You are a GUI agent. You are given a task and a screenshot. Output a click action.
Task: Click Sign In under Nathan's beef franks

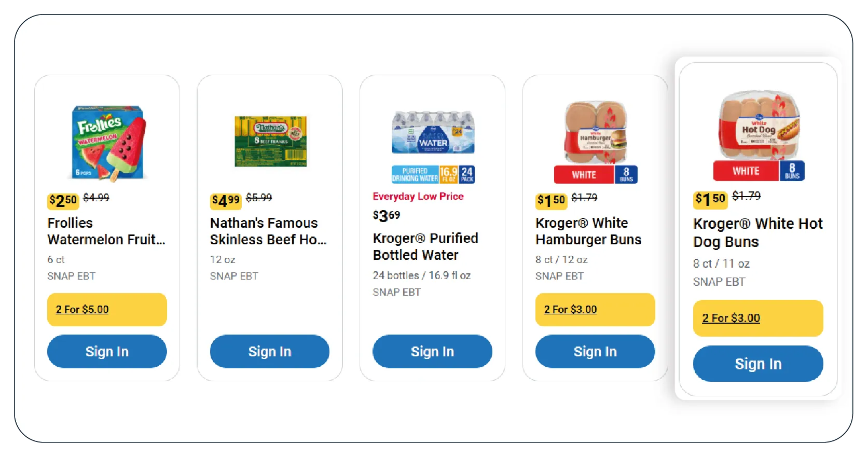click(270, 352)
